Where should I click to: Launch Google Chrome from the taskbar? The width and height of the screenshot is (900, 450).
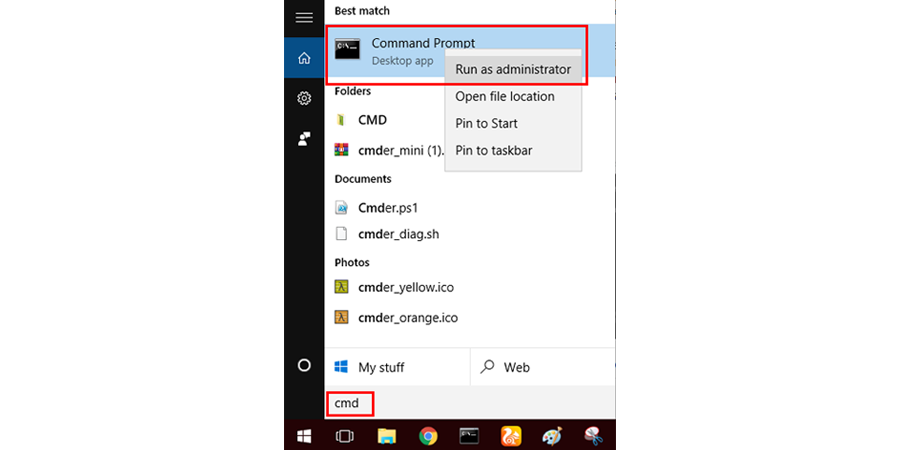(x=428, y=437)
